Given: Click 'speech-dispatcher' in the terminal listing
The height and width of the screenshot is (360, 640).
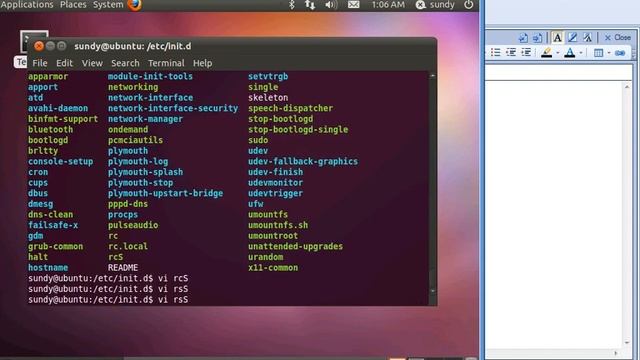Looking at the screenshot, I should [x=291, y=108].
